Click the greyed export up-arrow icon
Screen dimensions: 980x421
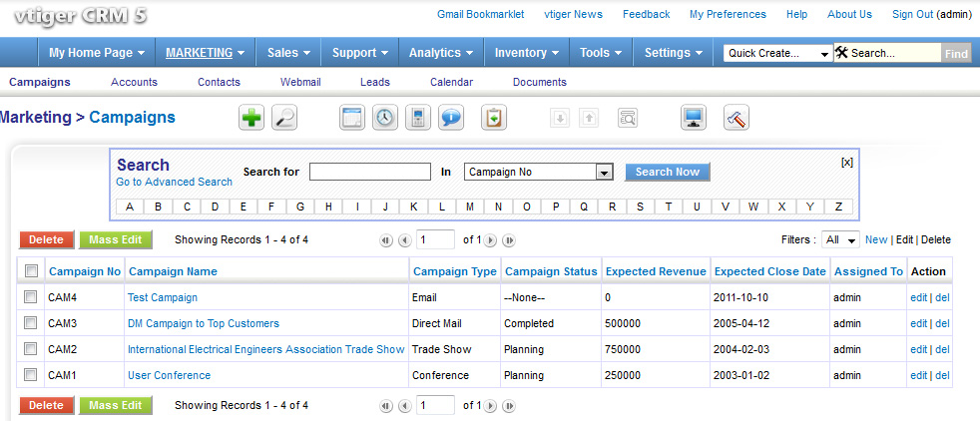click(x=589, y=118)
